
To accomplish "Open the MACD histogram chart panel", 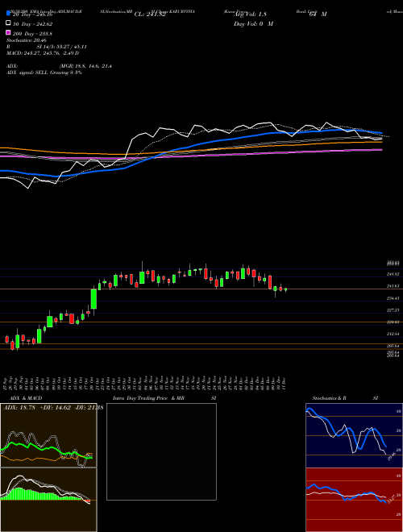I will [48, 500].
